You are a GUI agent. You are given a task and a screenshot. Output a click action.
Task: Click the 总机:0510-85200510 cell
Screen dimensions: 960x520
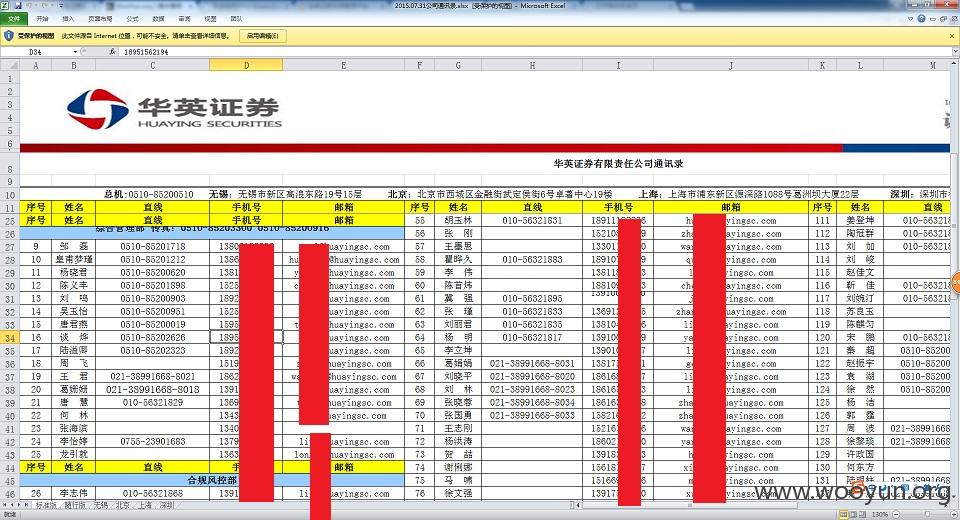click(149, 194)
